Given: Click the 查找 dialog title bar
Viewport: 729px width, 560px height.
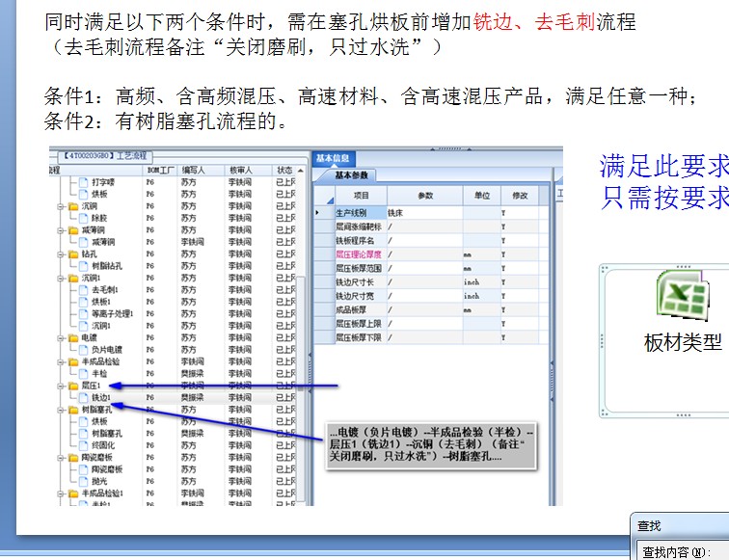Looking at the screenshot, I should 680,526.
